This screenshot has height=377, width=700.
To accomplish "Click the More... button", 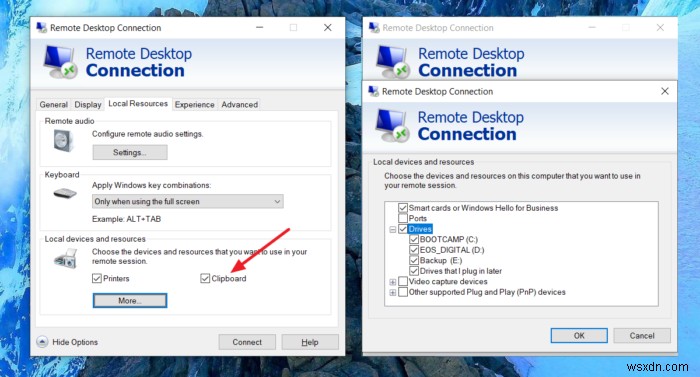I will pyautogui.click(x=130, y=301).
